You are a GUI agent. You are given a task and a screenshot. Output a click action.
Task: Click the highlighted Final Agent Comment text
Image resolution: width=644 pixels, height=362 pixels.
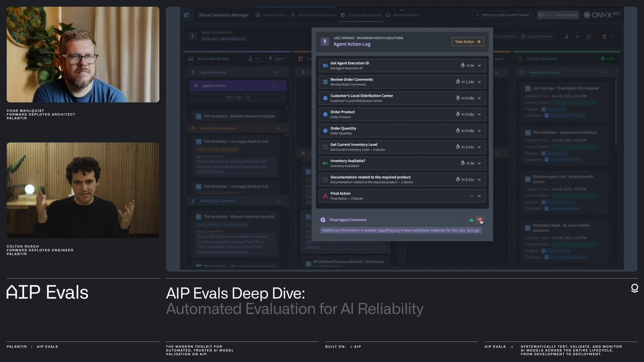point(401,230)
